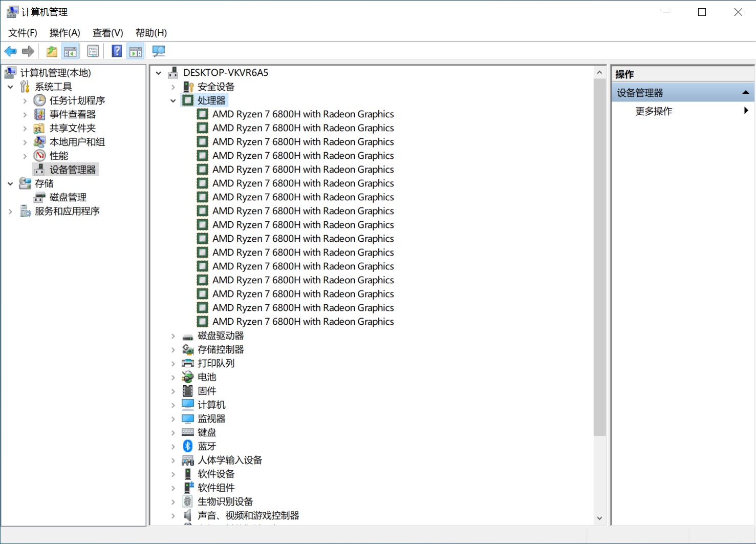Click the Up one level folder icon
Screen dimensions: 756x544
(x=52, y=51)
